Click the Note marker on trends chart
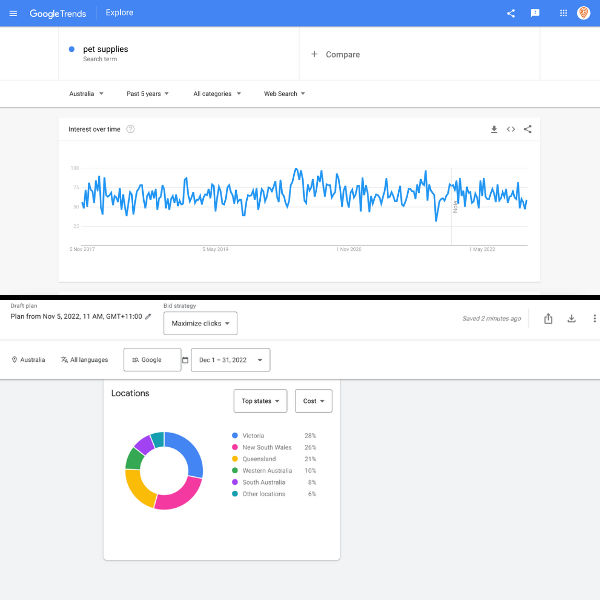600x600 pixels. [x=455, y=207]
